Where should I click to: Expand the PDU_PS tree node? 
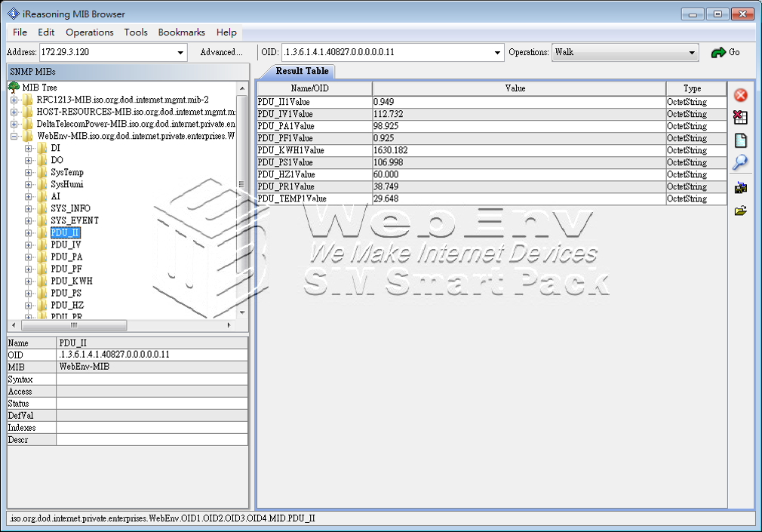pyautogui.click(x=28, y=294)
